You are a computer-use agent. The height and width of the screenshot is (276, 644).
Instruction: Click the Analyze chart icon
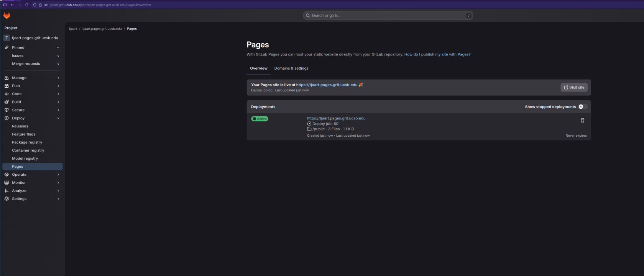[7, 191]
